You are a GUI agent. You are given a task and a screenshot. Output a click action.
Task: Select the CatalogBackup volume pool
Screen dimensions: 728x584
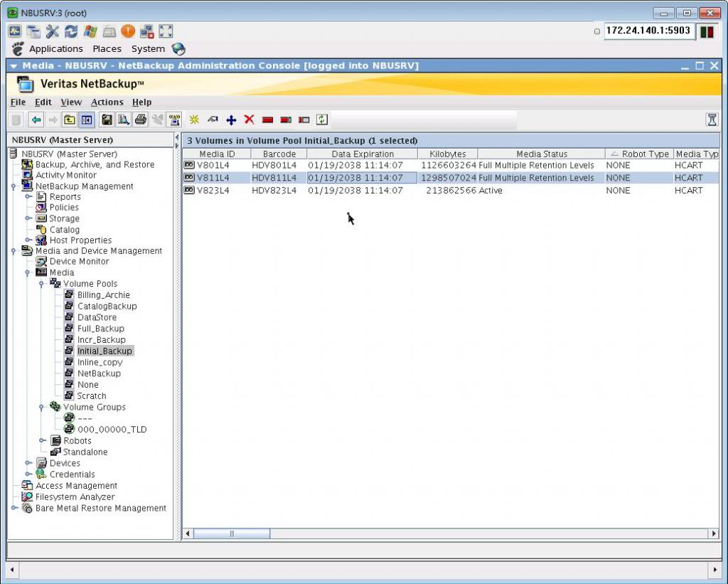pos(107,306)
